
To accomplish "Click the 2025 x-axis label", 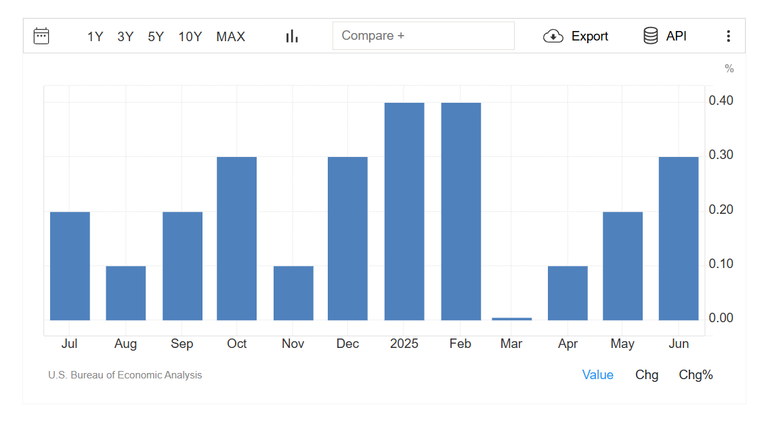I will click(404, 344).
